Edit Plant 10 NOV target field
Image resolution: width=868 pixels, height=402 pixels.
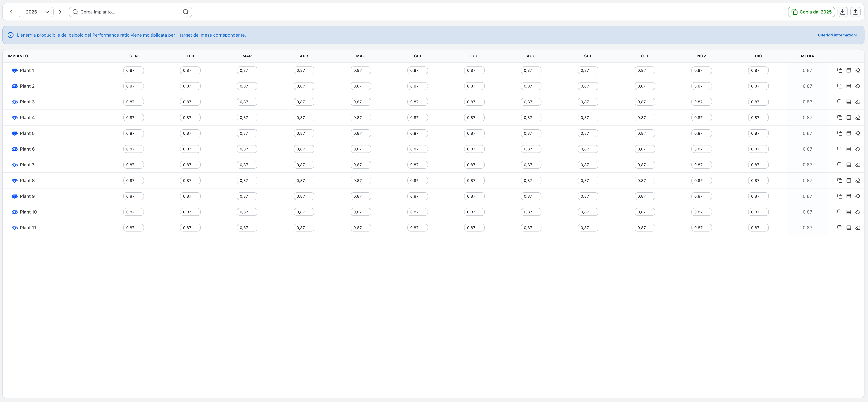[702, 212]
